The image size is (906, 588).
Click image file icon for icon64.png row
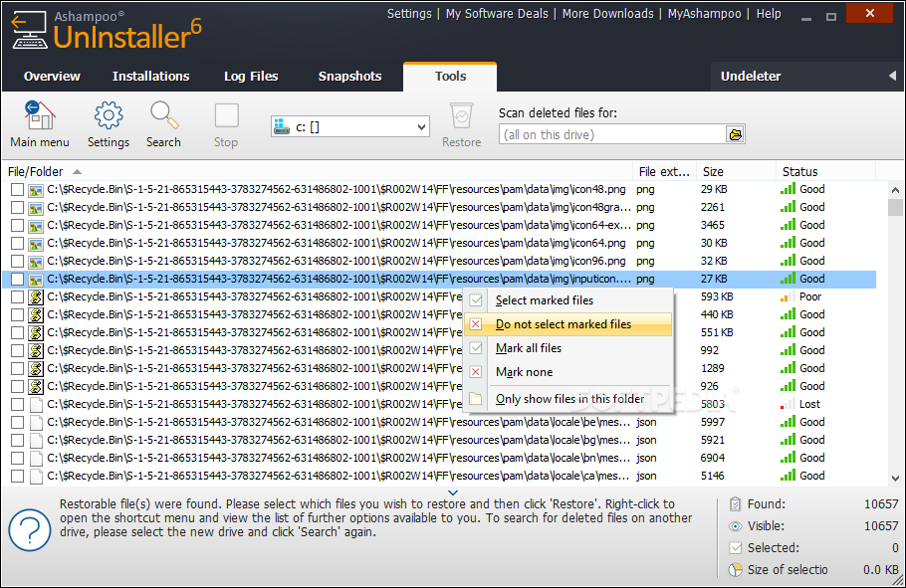(36, 243)
